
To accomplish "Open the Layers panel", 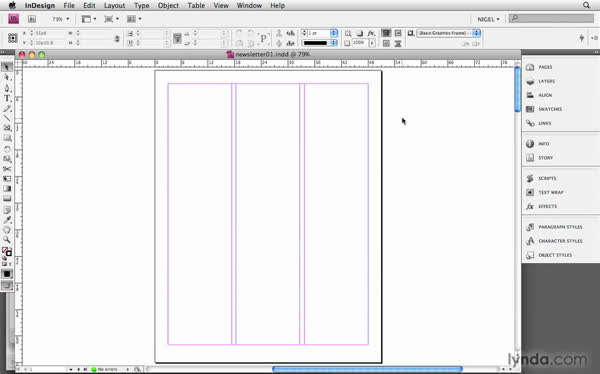I will tap(541, 81).
